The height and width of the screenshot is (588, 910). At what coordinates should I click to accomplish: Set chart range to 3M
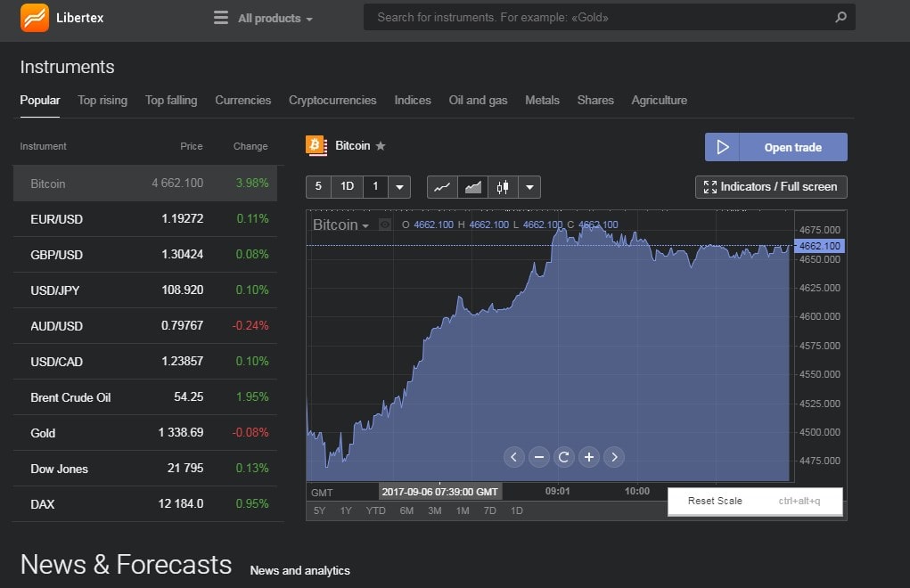[434, 510]
